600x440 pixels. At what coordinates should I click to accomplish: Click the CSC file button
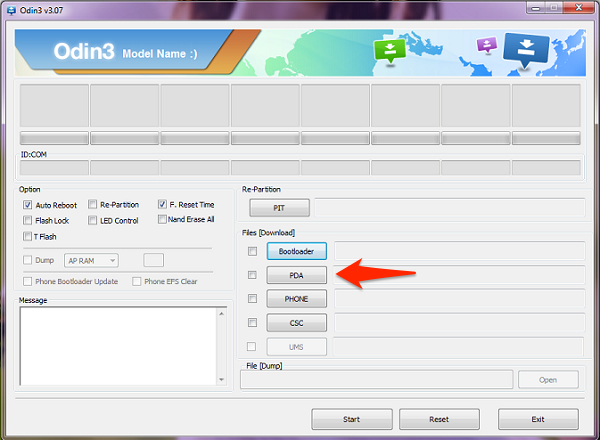point(297,323)
